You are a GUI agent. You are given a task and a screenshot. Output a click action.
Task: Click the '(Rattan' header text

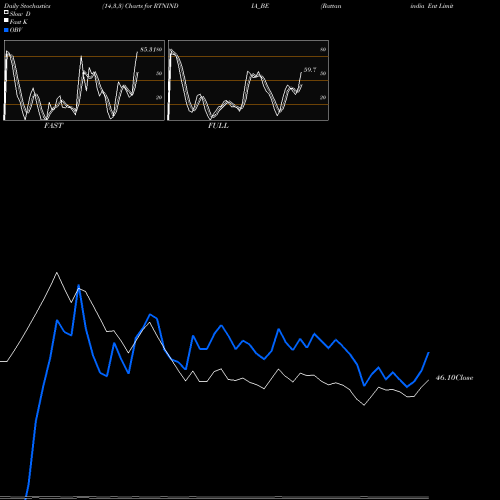tap(331, 6)
